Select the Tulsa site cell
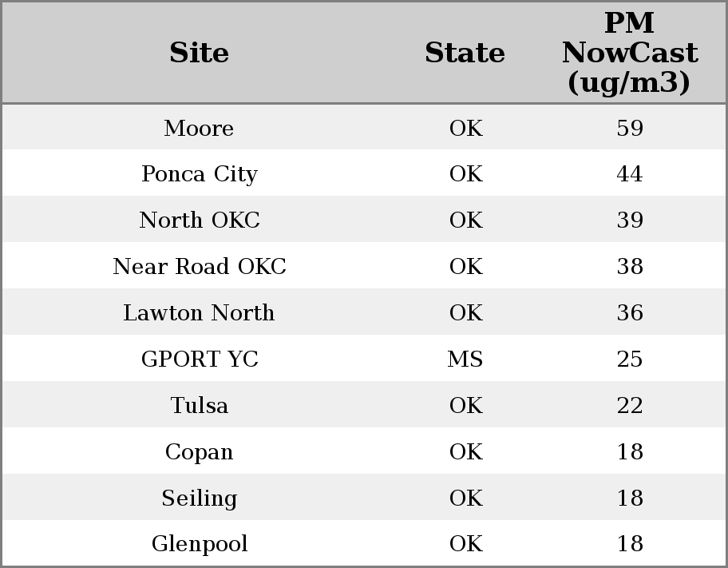Image resolution: width=728 pixels, height=568 pixels. [199, 406]
